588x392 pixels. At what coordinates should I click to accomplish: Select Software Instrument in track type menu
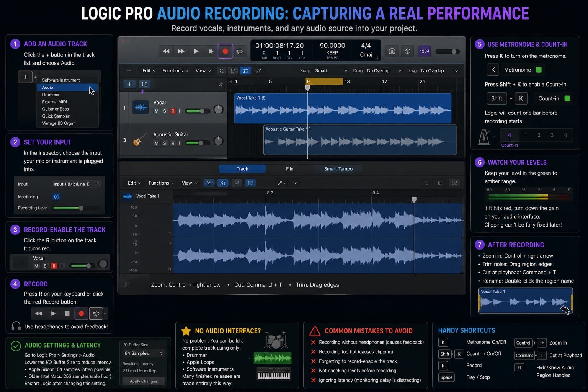pos(67,80)
